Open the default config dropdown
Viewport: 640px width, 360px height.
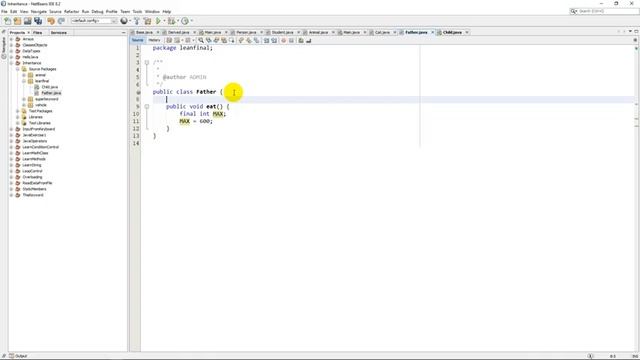[x=94, y=21]
